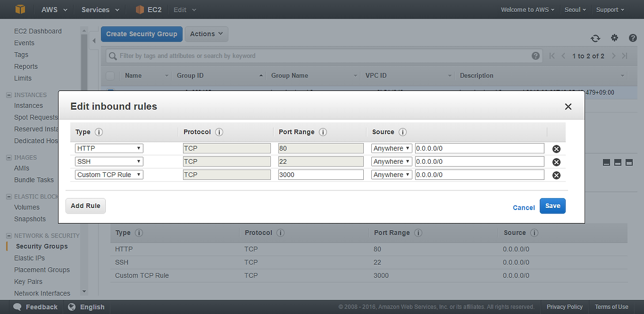
Task: Collapse the INSTANCES navigation section
Action: click(9, 95)
